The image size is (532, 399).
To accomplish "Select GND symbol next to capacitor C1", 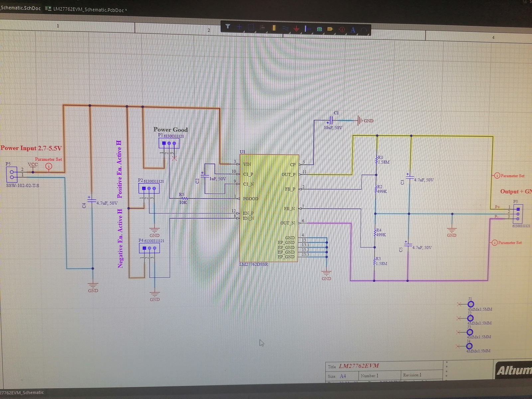I will tap(360, 120).
